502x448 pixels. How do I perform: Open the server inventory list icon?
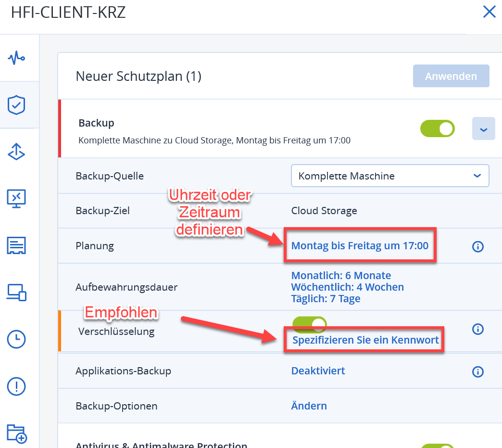click(16, 245)
